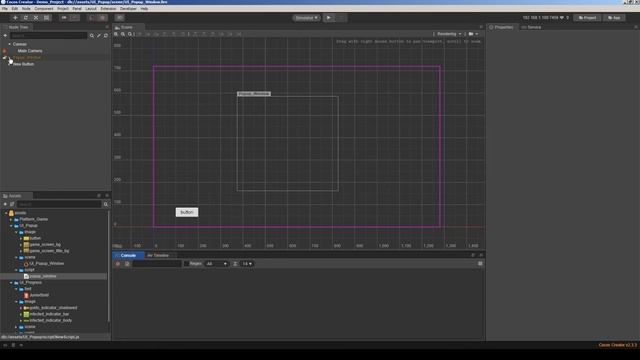Switch to the Node Tree tab

[x=16, y=27]
